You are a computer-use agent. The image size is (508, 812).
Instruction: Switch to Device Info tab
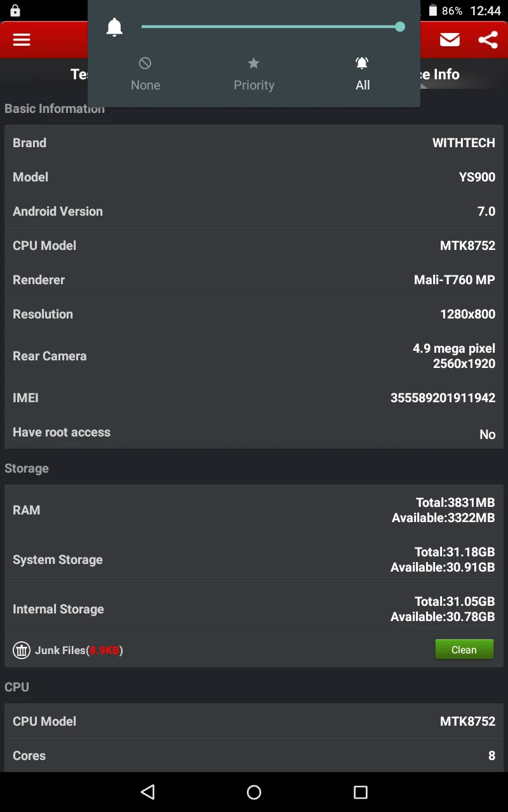click(x=439, y=74)
